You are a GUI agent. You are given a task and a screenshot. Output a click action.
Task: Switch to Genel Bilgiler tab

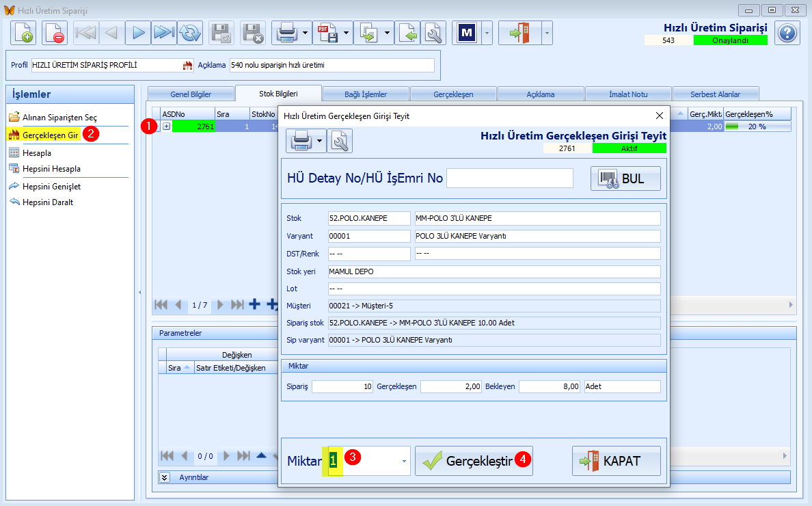pyautogui.click(x=191, y=94)
